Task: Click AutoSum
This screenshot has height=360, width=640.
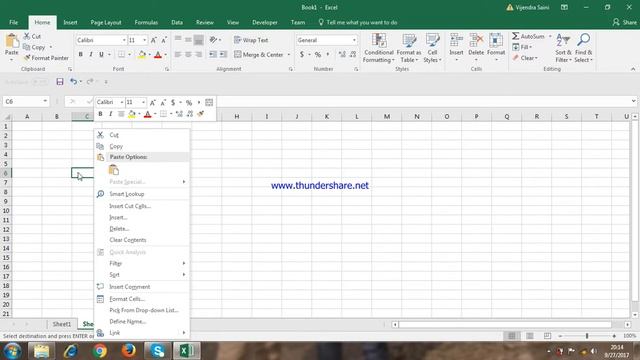Action: [x=529, y=36]
